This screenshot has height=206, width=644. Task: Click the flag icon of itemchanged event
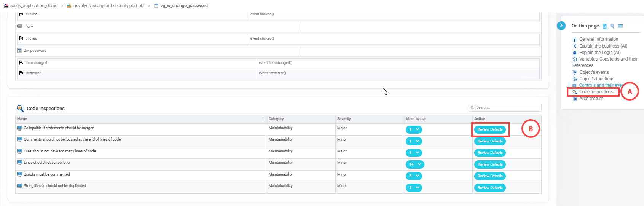click(x=21, y=62)
